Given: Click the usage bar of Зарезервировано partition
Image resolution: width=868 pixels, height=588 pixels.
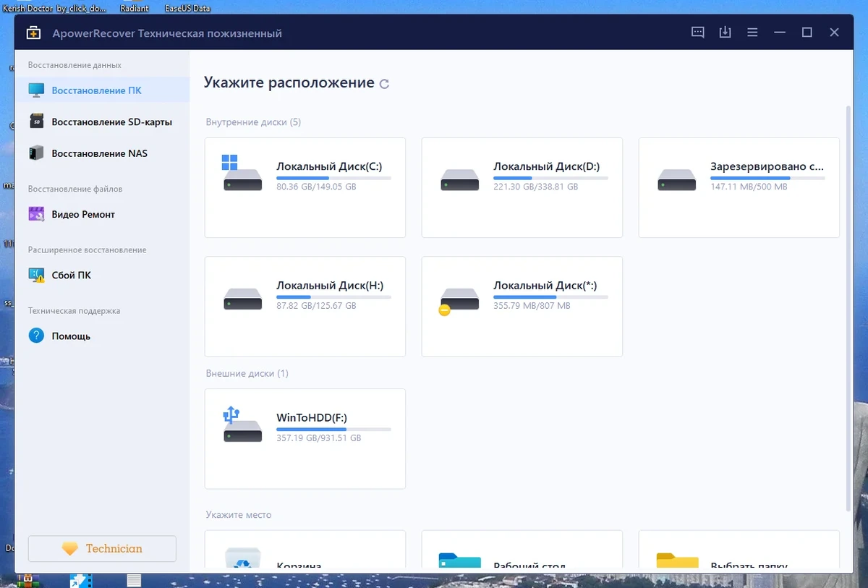Looking at the screenshot, I should 767,178.
